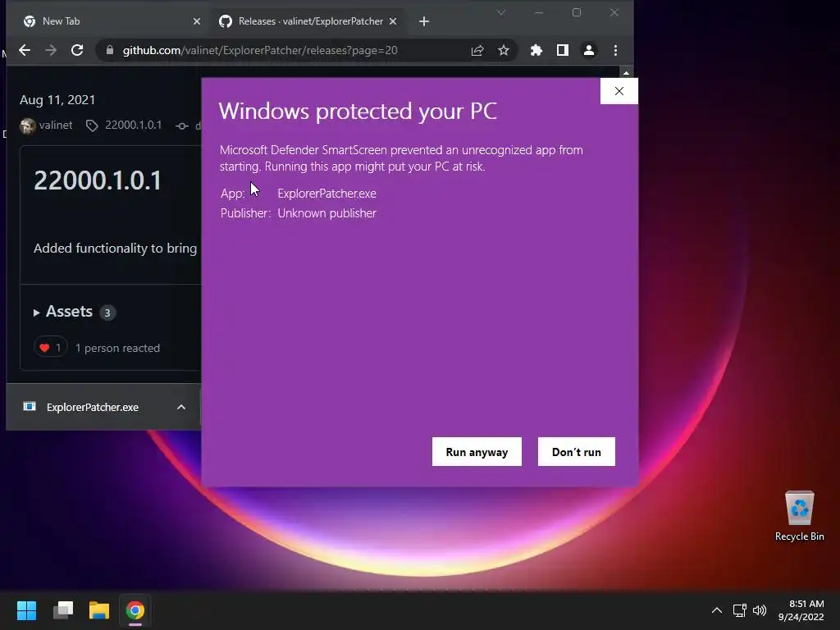The width and height of the screenshot is (840, 630).
Task: Click ExplorerPatcher.exe app name in dialog
Action: coord(326,194)
